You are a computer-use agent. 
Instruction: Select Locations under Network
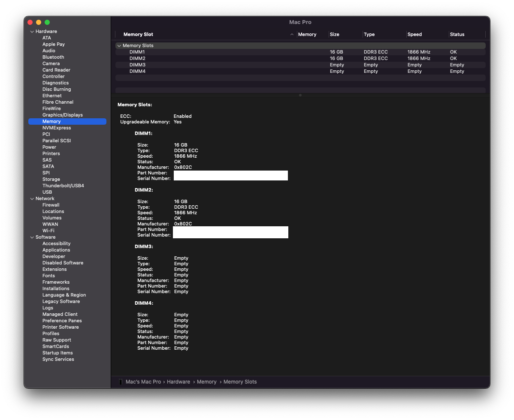tap(53, 211)
